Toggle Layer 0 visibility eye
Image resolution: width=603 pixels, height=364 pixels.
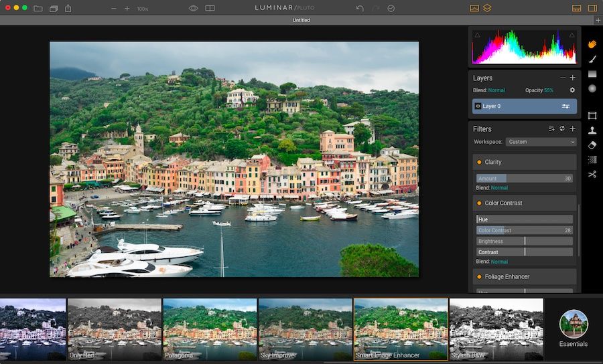(x=478, y=106)
